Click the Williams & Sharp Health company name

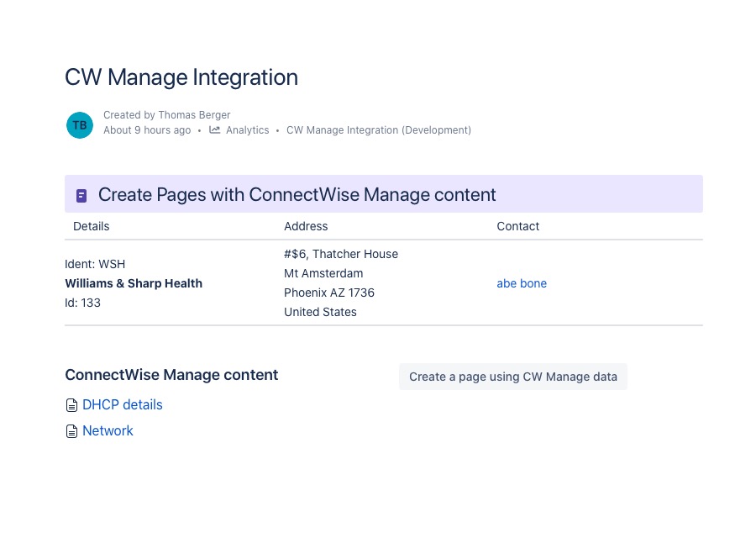point(134,283)
